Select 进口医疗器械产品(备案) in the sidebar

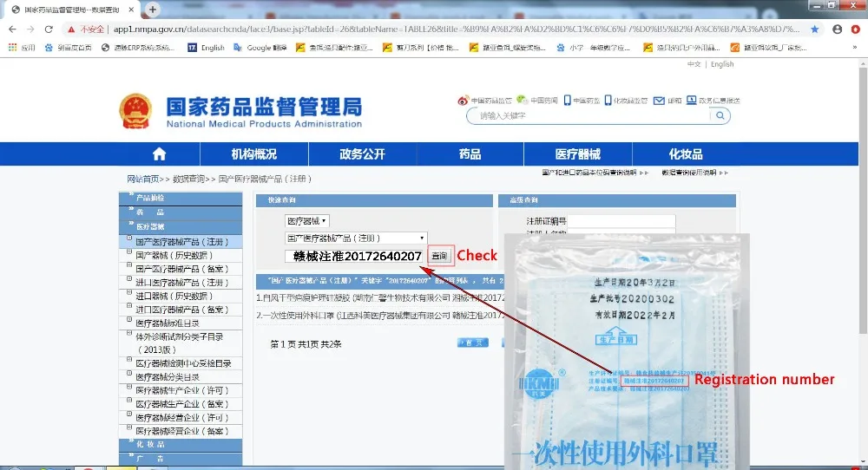pos(181,310)
